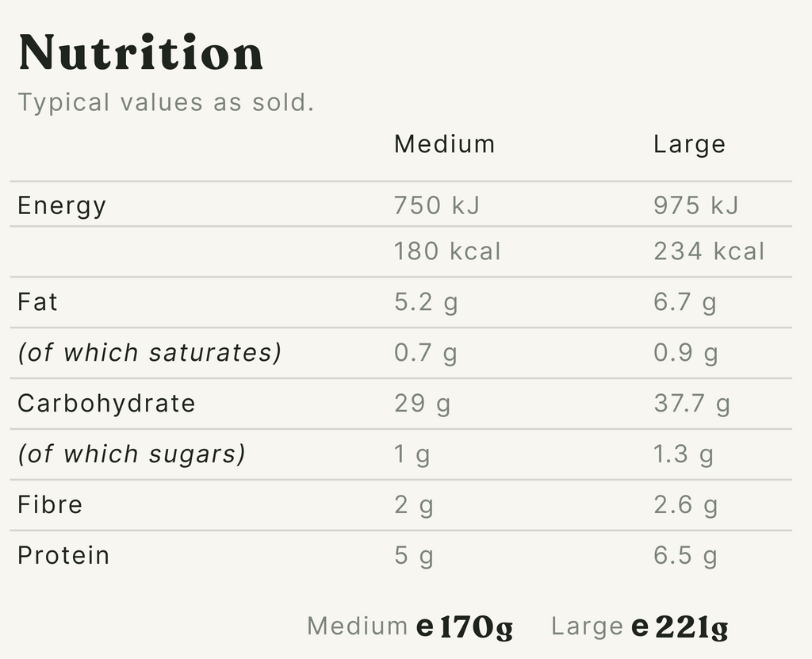812x659 pixels.
Task: Click the Fat row label
Action: (38, 302)
